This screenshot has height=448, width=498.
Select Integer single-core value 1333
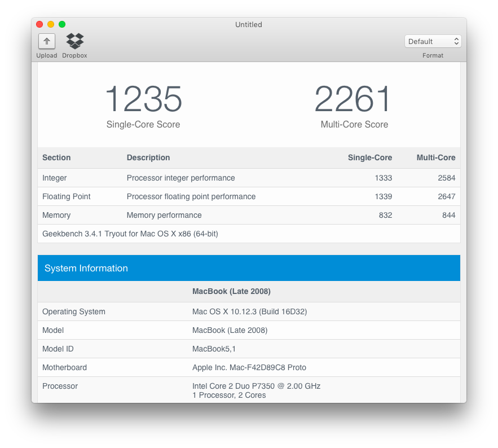[384, 178]
